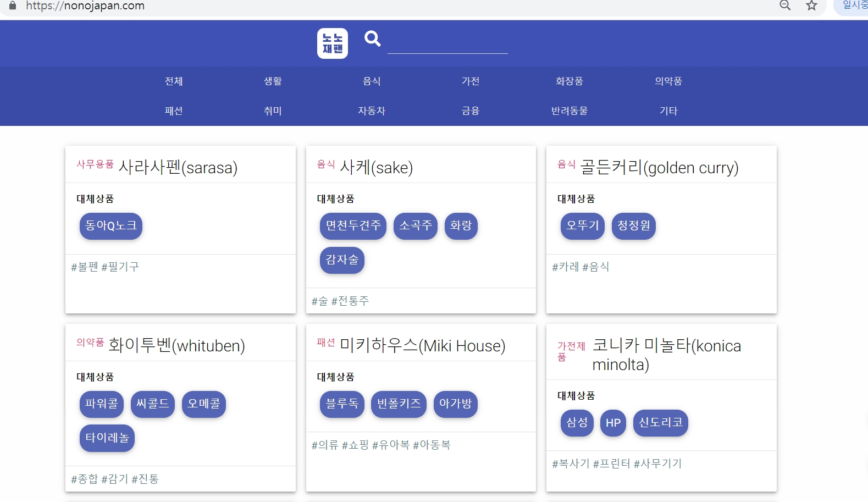Click the 씨콜드 alternative chip

coord(153,404)
